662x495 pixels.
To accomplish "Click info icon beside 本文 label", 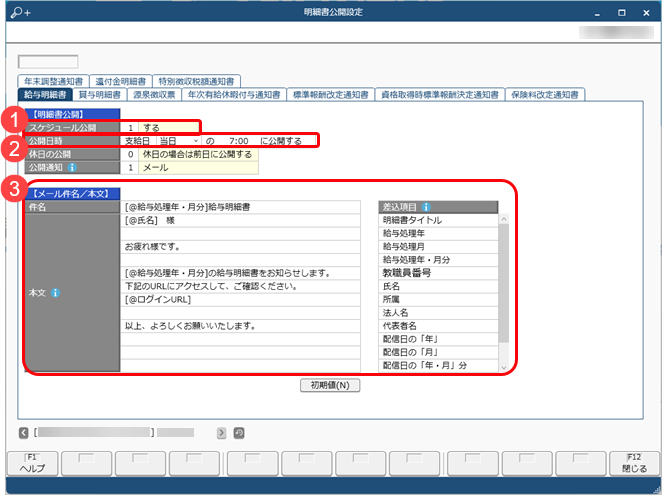I will pos(56,293).
